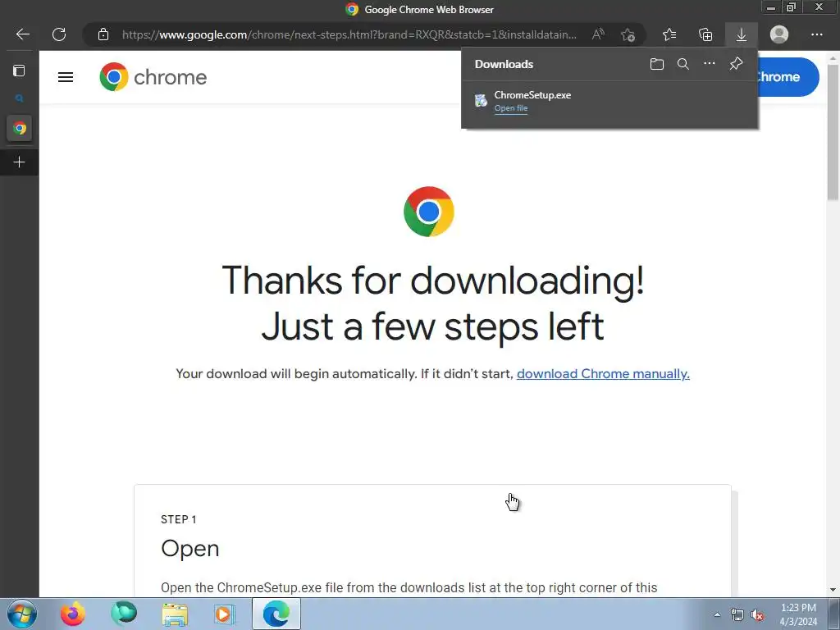This screenshot has width=840, height=630.
Task: Open the Favorites list icon
Action: tap(669, 34)
